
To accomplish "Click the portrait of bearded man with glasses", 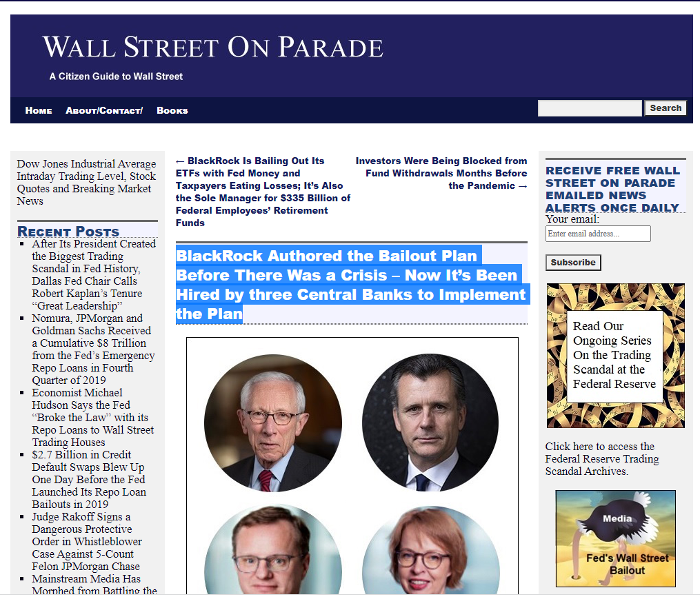I will pyautogui.click(x=273, y=550).
